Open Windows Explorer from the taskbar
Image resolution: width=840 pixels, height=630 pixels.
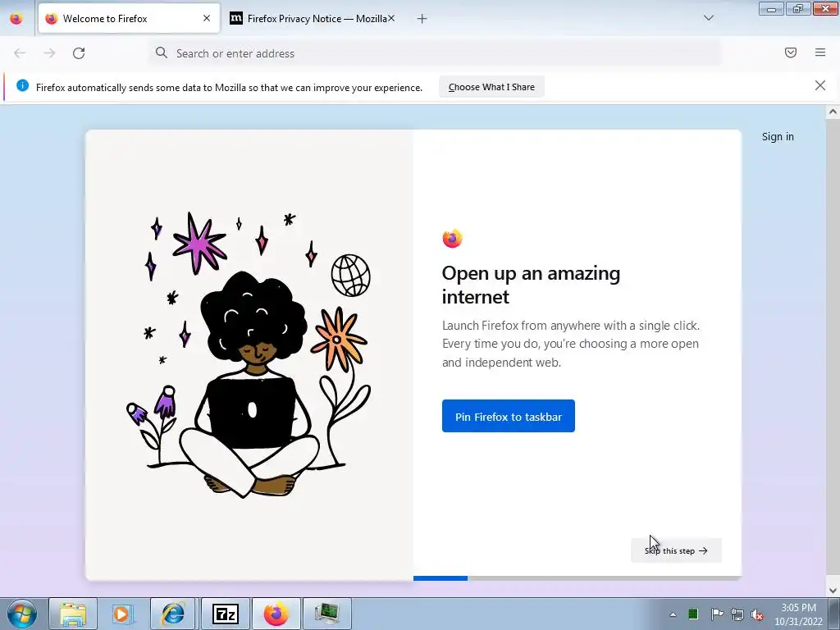pyautogui.click(x=73, y=614)
